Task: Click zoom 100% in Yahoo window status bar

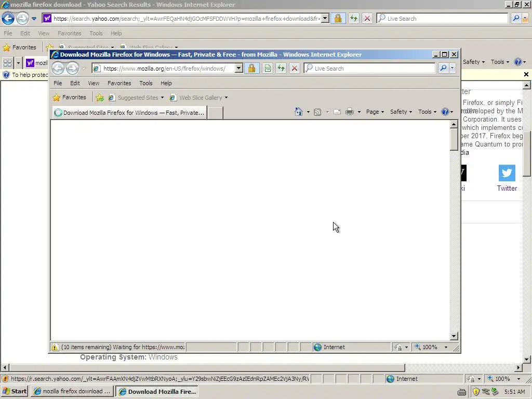Action: (x=502, y=379)
